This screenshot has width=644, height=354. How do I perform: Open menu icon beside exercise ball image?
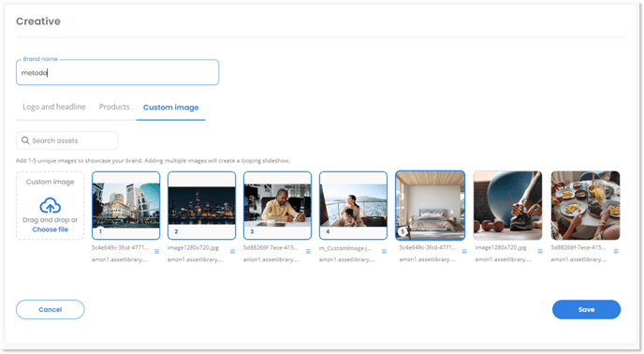click(x=540, y=251)
